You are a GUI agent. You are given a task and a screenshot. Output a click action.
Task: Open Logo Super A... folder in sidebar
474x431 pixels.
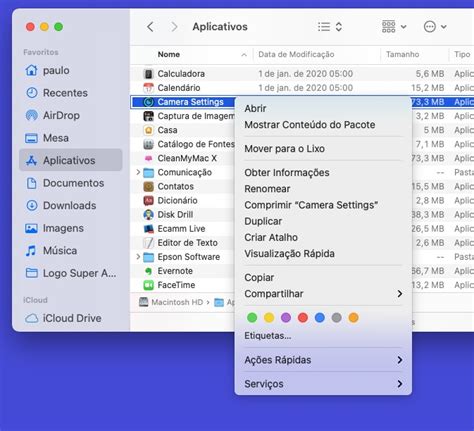(x=71, y=273)
